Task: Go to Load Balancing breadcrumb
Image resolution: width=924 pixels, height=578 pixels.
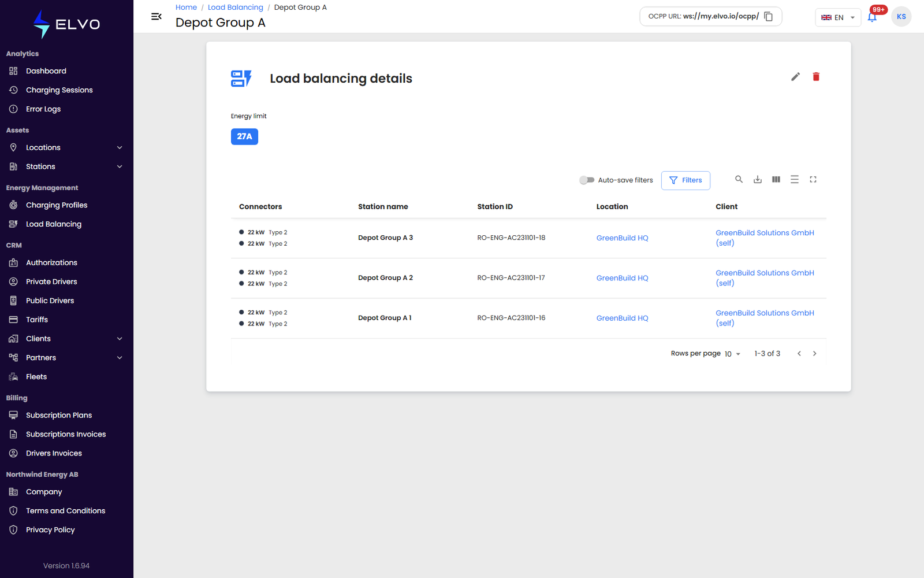Action: (235, 8)
